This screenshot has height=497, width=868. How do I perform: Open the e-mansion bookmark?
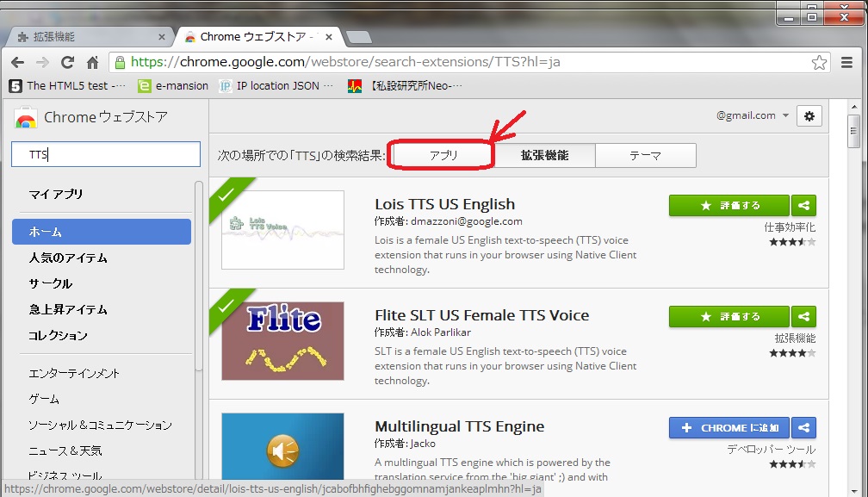click(173, 86)
